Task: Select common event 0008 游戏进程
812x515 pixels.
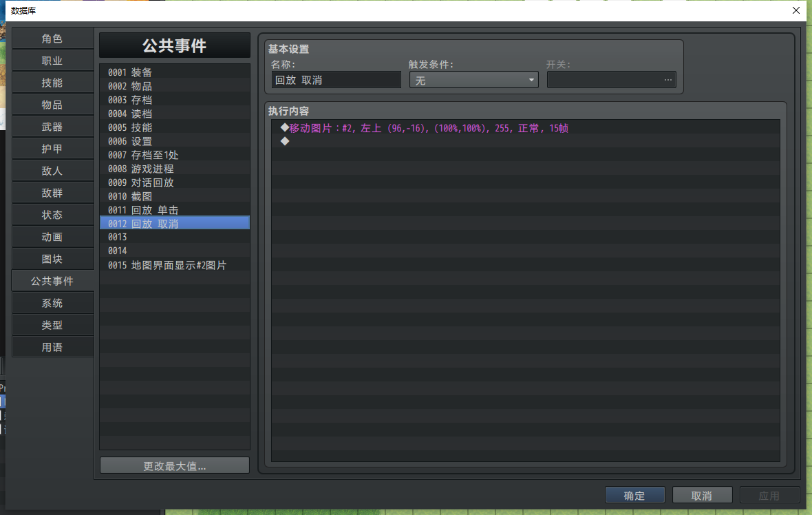Action: 175,169
